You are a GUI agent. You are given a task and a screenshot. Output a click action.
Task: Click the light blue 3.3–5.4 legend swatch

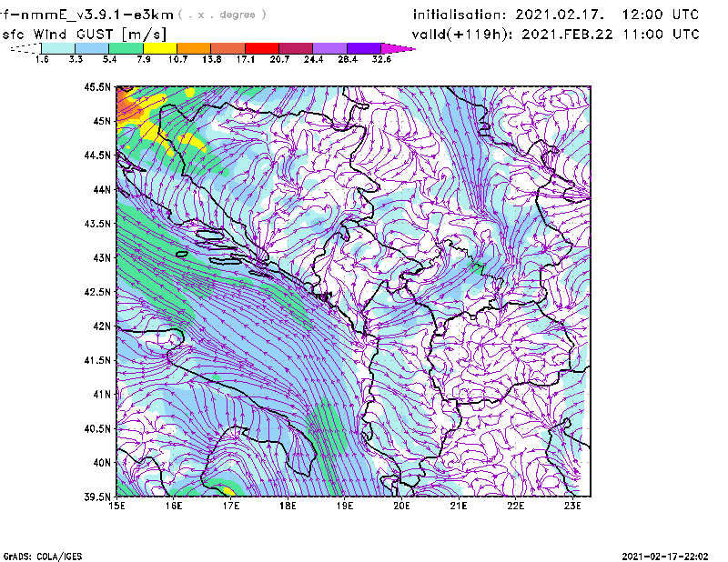(92, 48)
